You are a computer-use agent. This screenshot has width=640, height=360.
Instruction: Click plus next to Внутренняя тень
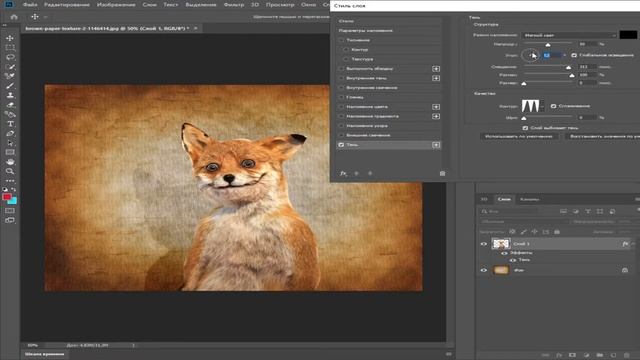click(x=436, y=78)
